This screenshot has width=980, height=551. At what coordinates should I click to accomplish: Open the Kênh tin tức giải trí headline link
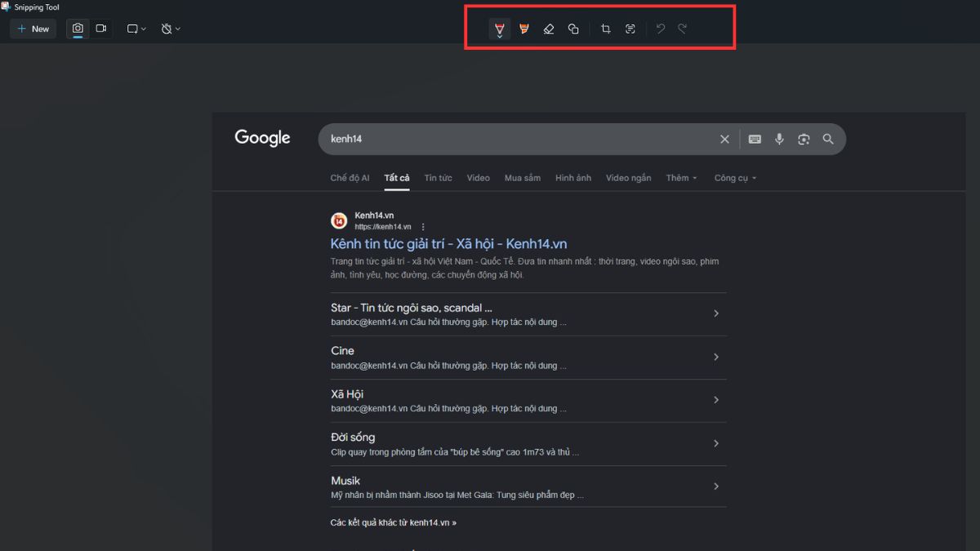[448, 244]
